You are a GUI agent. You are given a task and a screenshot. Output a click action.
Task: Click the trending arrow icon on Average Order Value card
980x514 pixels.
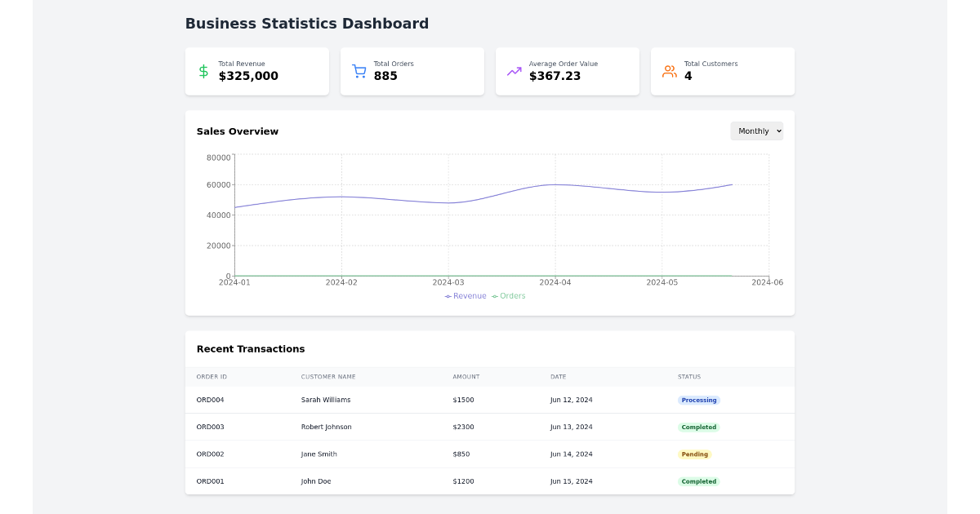(513, 71)
